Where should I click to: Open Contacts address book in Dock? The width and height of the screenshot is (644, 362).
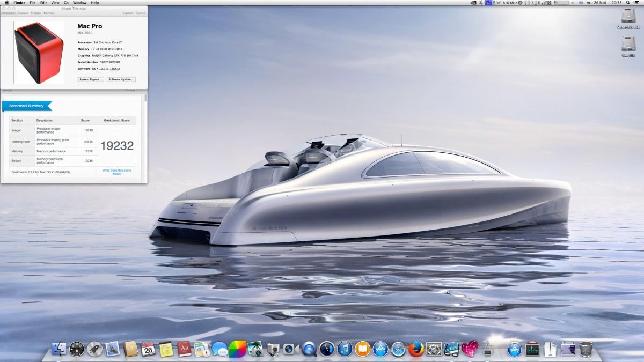(x=130, y=349)
